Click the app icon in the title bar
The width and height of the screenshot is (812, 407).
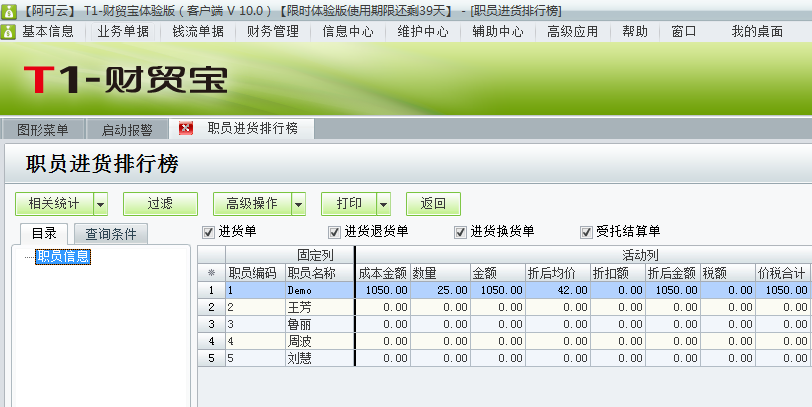tap(8, 10)
